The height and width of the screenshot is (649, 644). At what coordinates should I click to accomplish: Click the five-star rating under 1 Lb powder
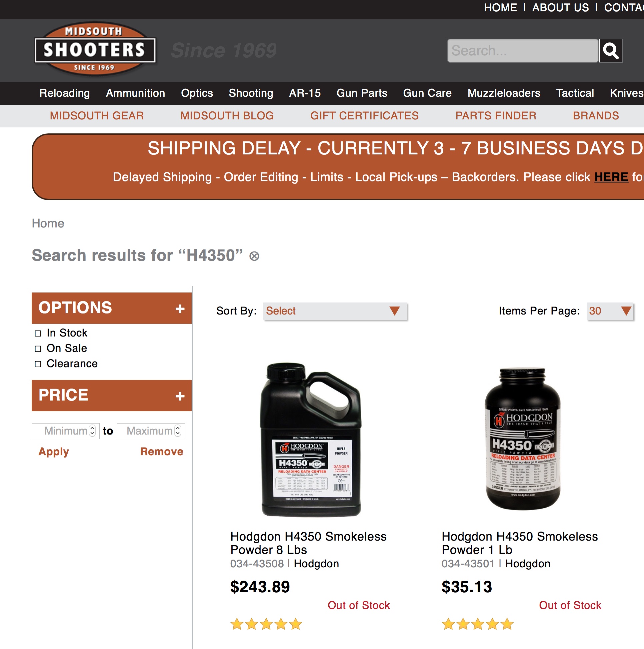point(477,624)
